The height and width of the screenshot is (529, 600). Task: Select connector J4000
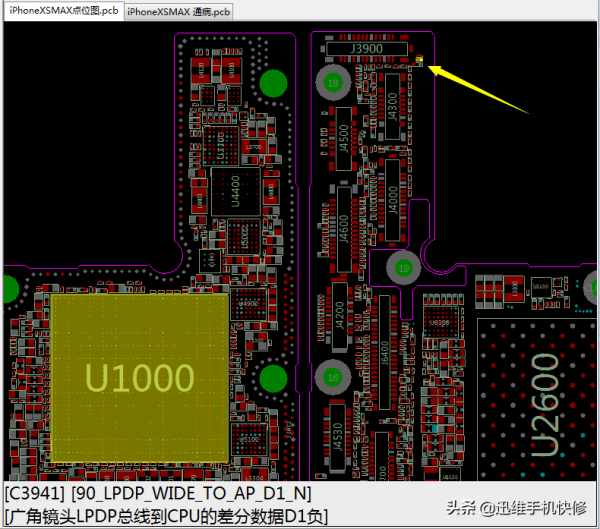tap(392, 194)
